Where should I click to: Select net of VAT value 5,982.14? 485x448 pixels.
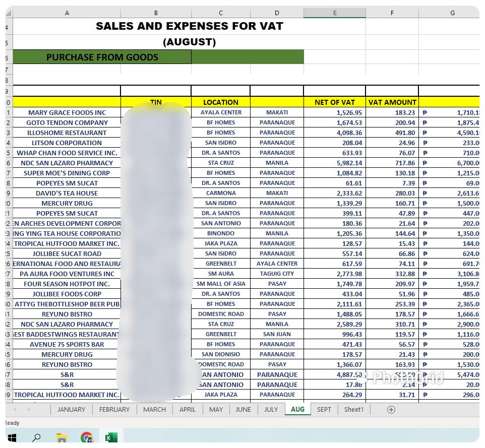pos(335,163)
